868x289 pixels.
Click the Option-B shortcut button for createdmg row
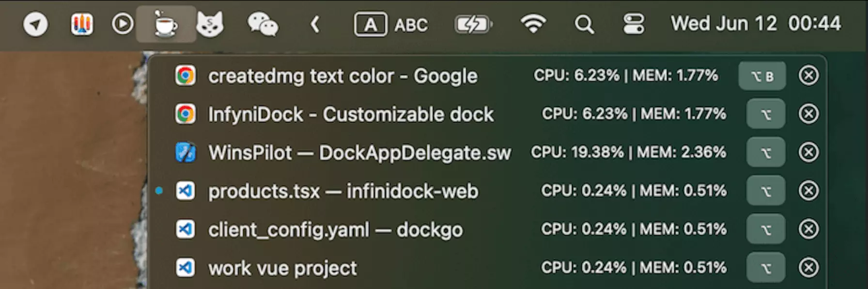tap(762, 76)
